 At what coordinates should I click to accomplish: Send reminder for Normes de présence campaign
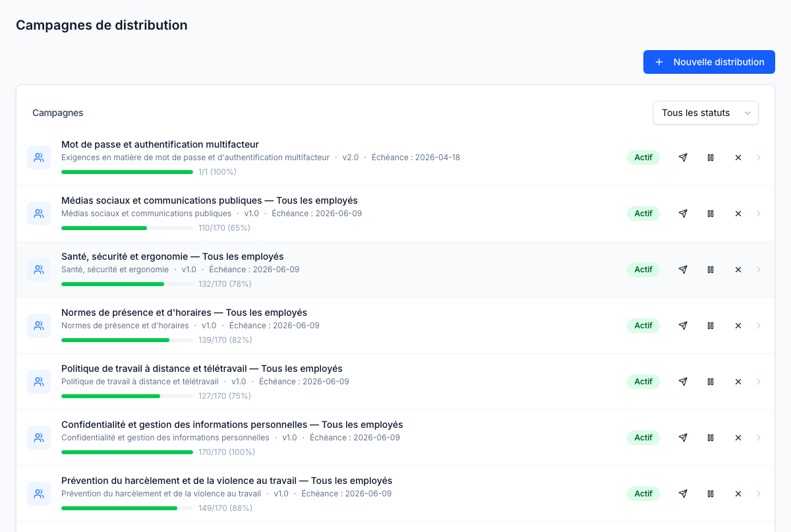click(x=683, y=326)
